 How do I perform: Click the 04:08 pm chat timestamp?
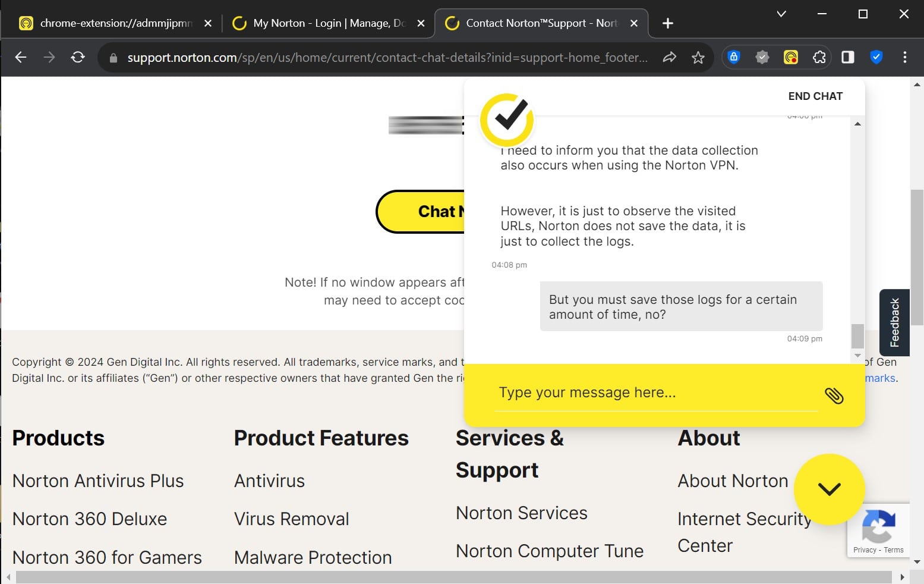[509, 265]
